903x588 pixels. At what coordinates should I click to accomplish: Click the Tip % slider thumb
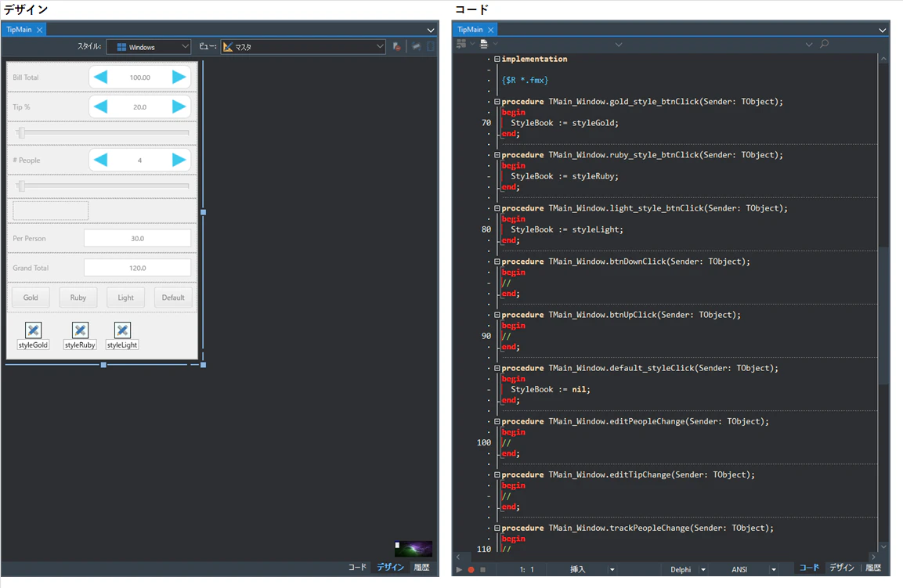click(22, 133)
